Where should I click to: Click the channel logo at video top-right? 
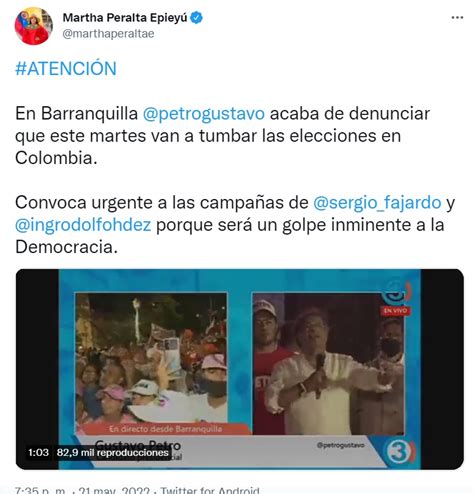396,293
